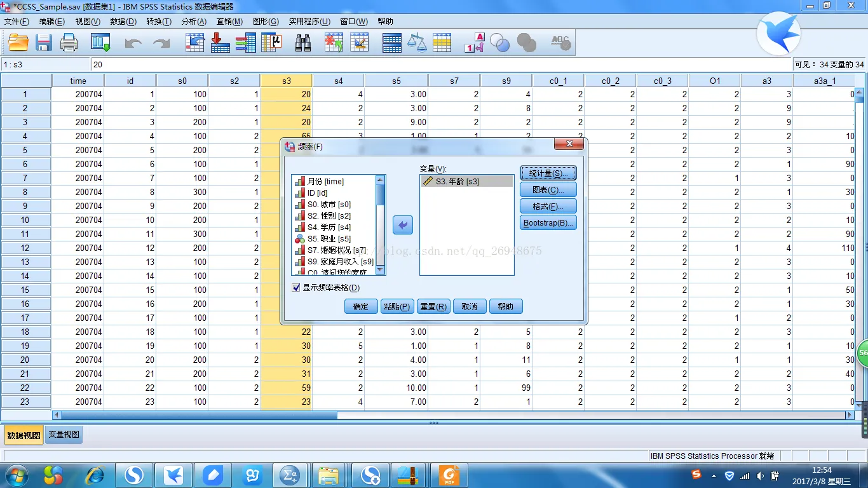The width and height of the screenshot is (868, 488).
Task: Save the file with floppy disk icon
Action: 43,43
